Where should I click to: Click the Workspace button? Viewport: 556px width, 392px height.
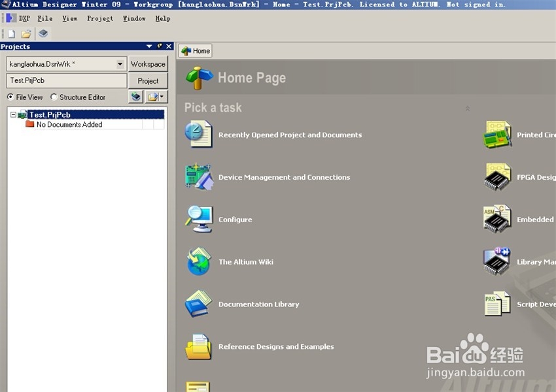point(148,64)
